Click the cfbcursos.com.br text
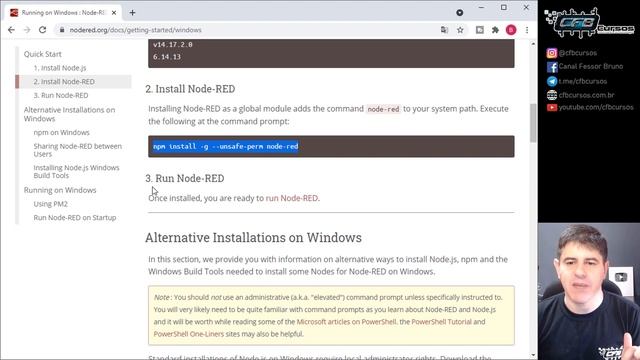 tap(586, 95)
